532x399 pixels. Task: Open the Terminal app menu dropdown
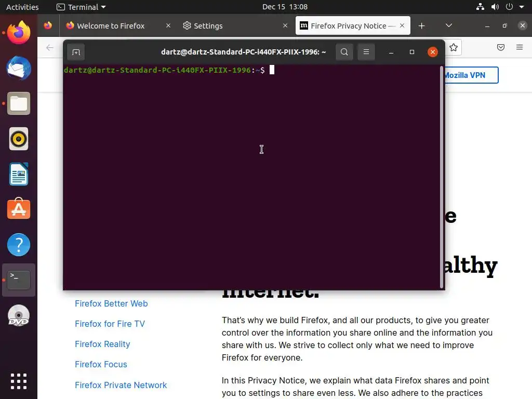click(81, 7)
